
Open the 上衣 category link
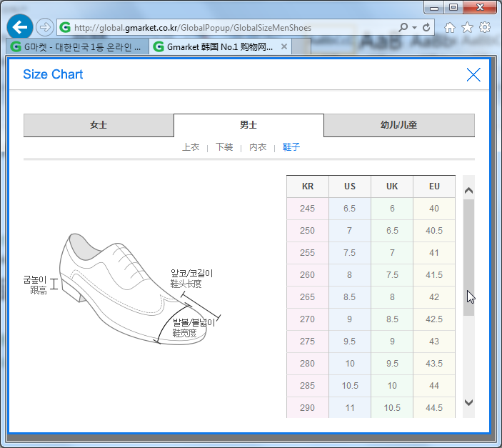pos(191,147)
